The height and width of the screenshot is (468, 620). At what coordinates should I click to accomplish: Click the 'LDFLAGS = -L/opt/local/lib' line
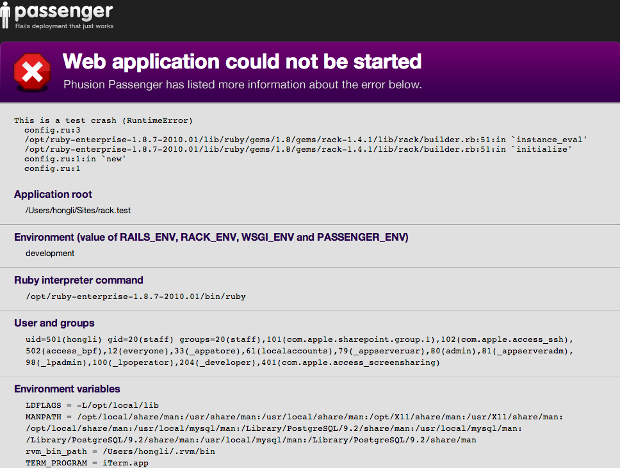tap(92, 406)
